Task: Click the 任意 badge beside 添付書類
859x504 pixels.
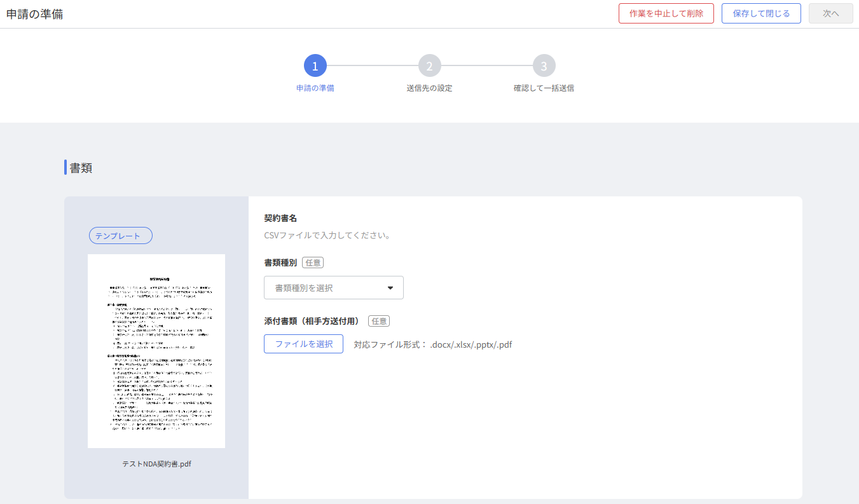Action: pyautogui.click(x=379, y=322)
